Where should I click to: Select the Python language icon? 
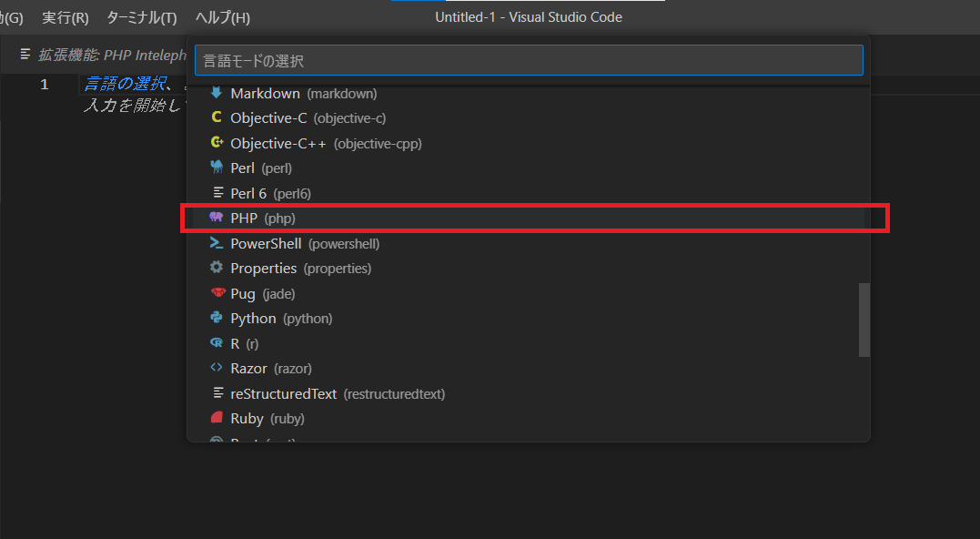click(x=217, y=318)
